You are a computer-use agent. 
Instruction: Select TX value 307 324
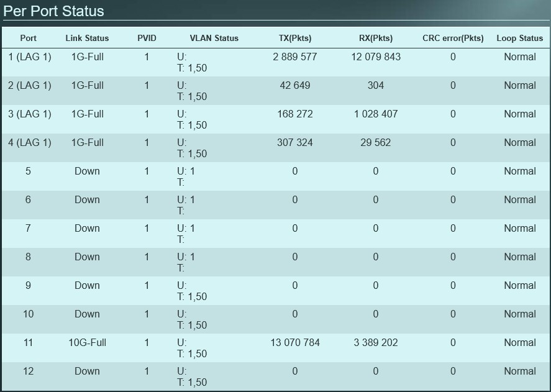click(295, 143)
